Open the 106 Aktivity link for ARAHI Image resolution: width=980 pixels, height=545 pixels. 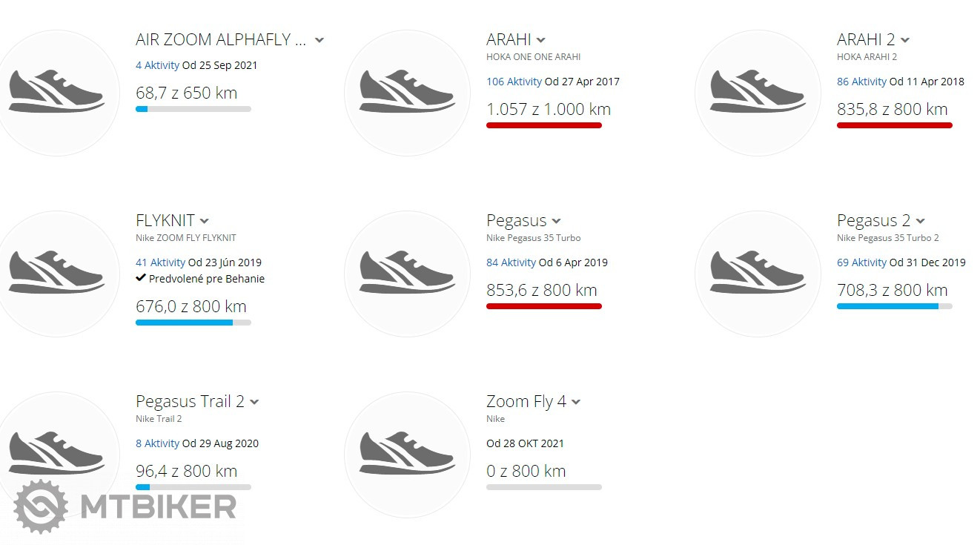(x=514, y=82)
